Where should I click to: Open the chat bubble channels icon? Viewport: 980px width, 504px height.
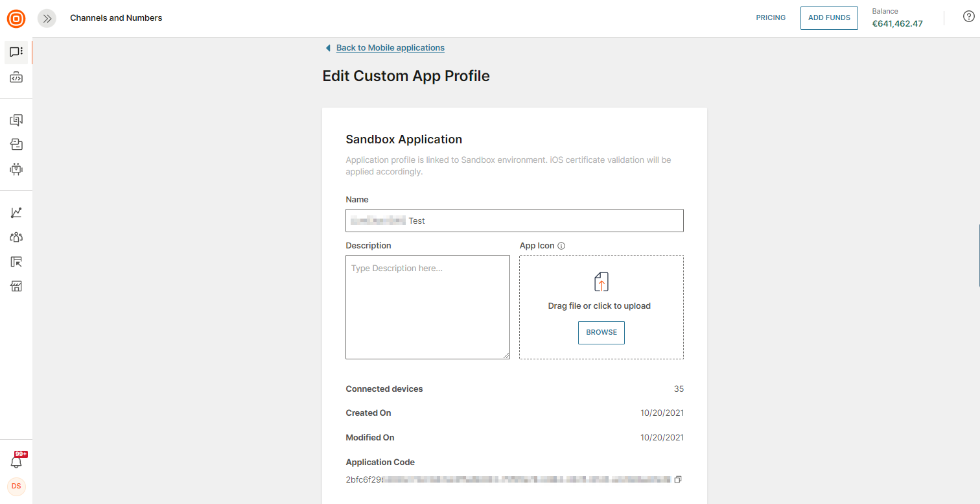[16, 52]
